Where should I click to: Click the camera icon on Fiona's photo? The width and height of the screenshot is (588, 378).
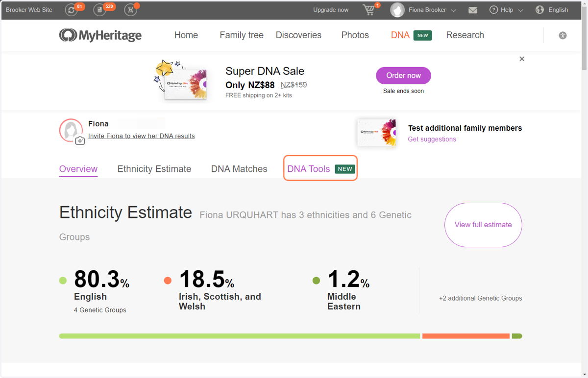(x=80, y=141)
